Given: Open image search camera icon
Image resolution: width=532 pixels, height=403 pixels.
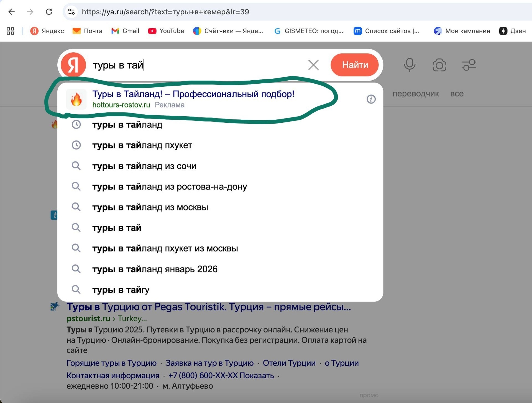Looking at the screenshot, I should [439, 65].
